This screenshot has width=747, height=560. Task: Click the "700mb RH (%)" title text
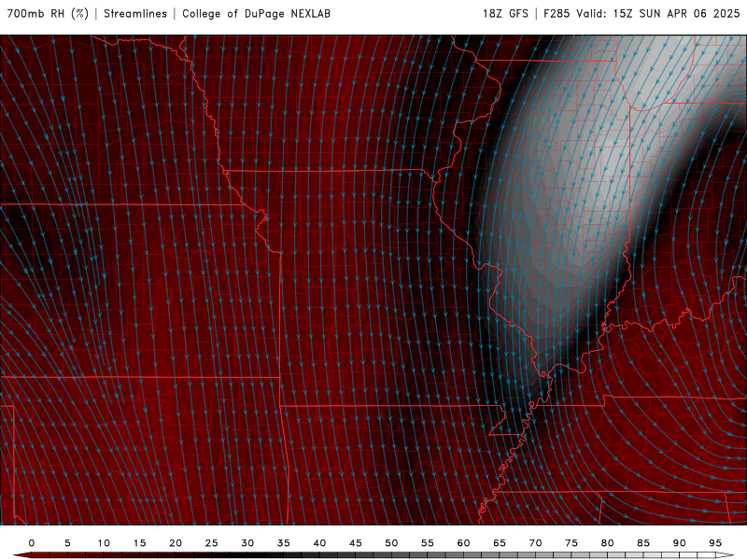[x=48, y=13]
